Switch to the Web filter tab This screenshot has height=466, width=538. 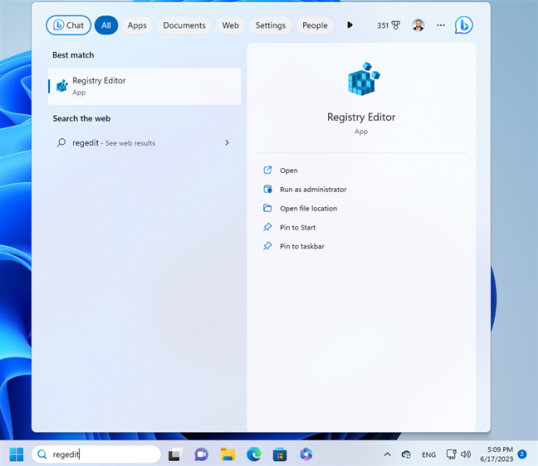click(230, 25)
